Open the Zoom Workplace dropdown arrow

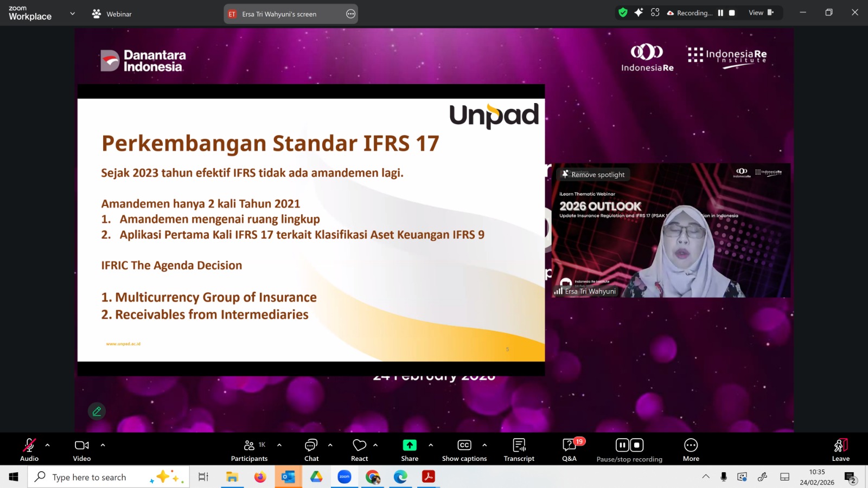72,14
